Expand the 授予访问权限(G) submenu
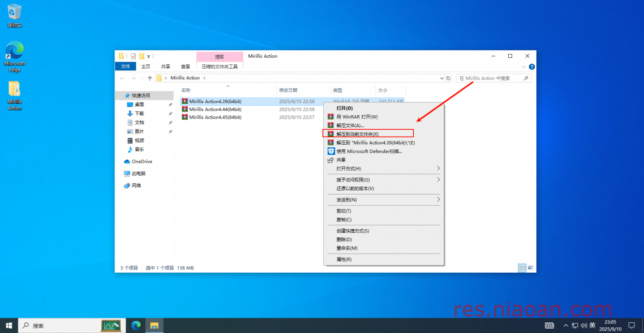Screen dimensions: 644x333 [x=438, y=179]
